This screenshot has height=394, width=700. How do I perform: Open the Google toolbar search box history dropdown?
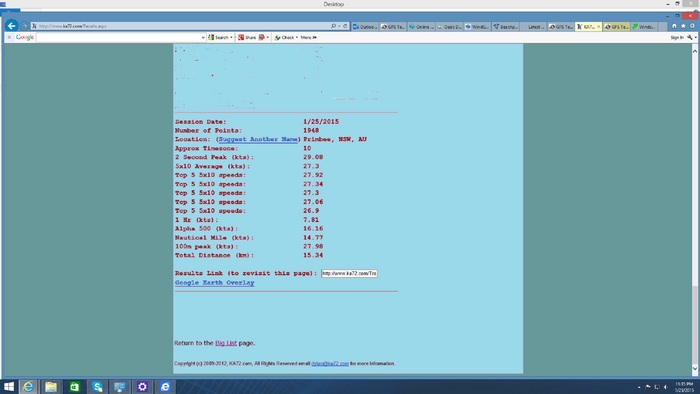coord(203,37)
